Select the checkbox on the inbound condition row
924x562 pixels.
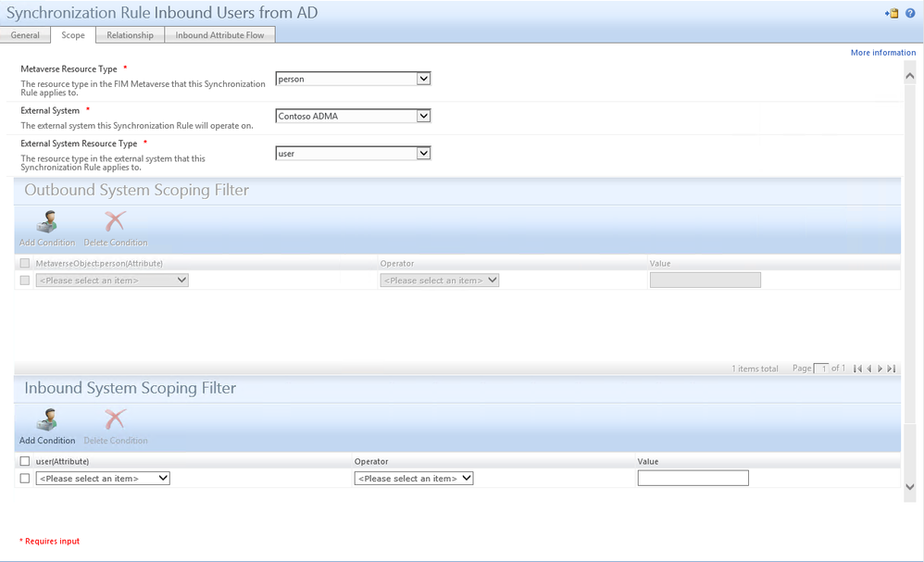point(23,477)
